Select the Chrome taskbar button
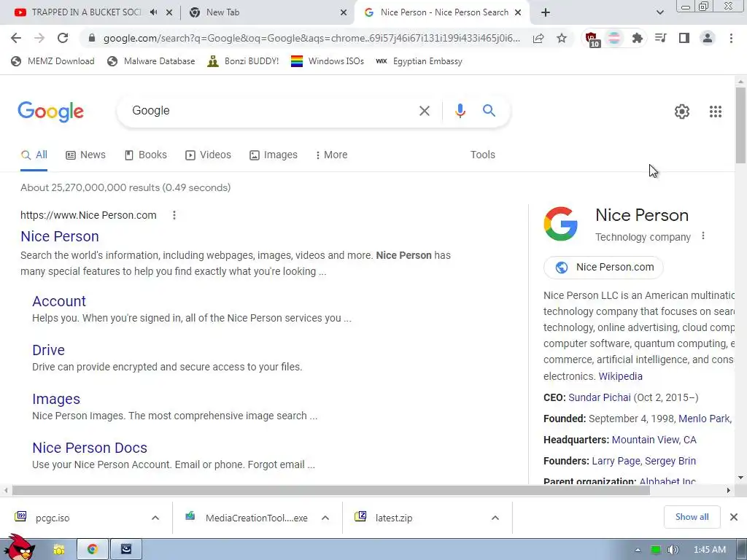747x560 pixels. 93,550
